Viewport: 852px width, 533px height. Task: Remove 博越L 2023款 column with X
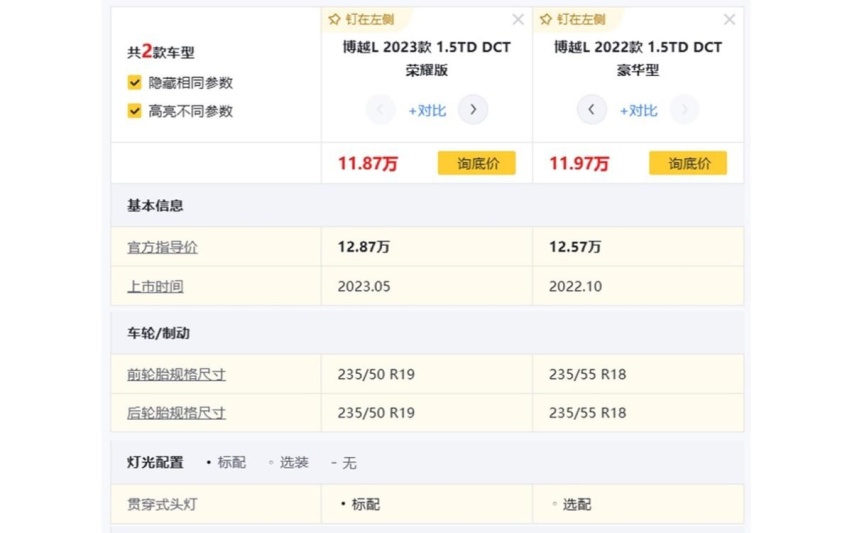[518, 20]
